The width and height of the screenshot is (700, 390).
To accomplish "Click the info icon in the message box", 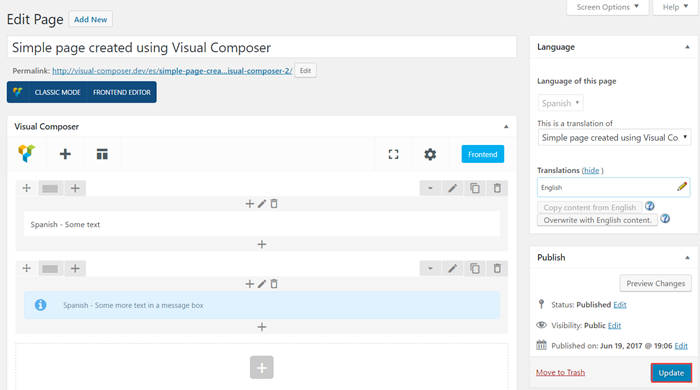I will click(41, 305).
